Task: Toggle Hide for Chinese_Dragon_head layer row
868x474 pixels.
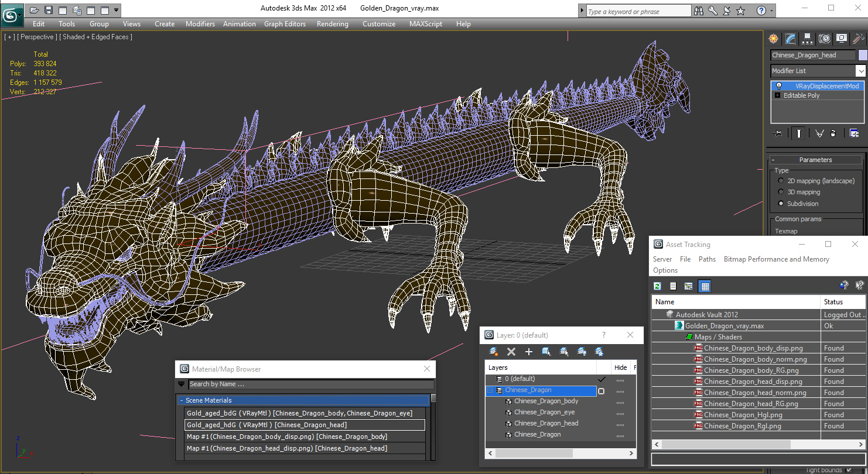Action: coord(620,424)
